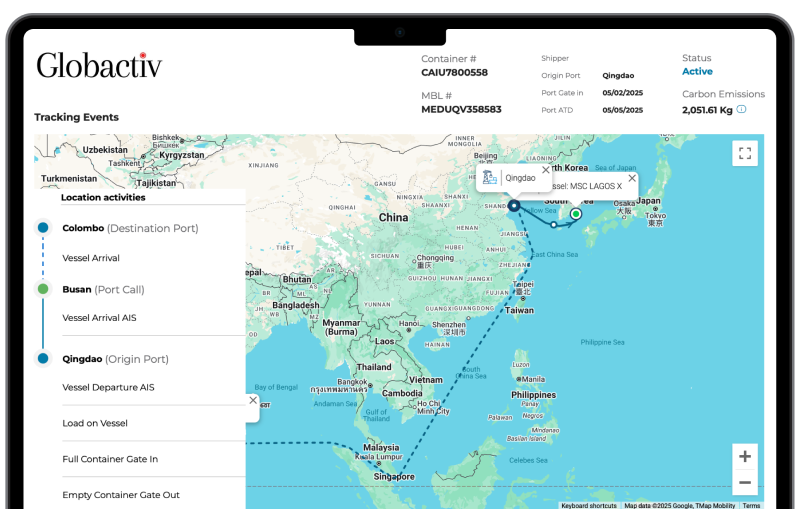
Task: Select the Colombo destination port dot
Action: (43, 227)
